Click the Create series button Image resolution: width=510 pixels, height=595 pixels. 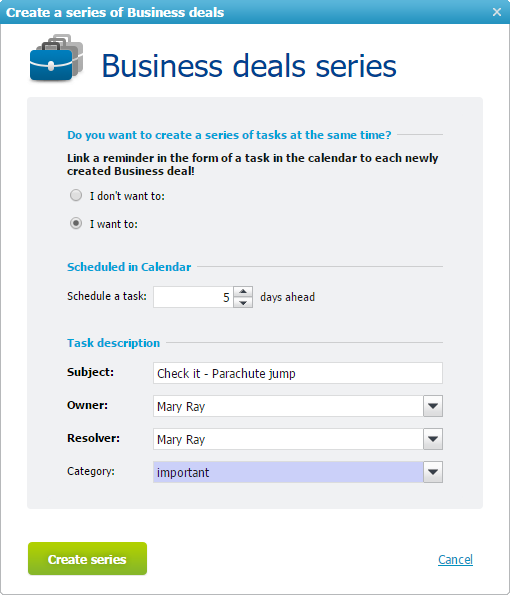pos(87,559)
